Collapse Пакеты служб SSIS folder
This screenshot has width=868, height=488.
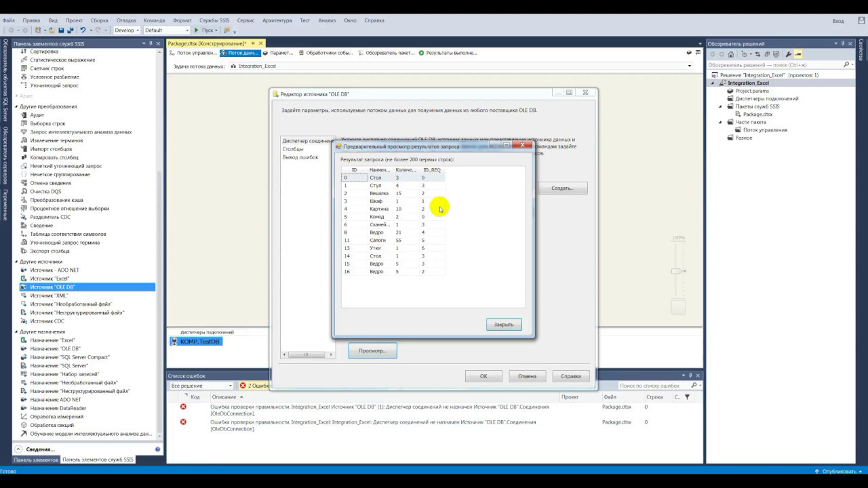[x=721, y=106]
